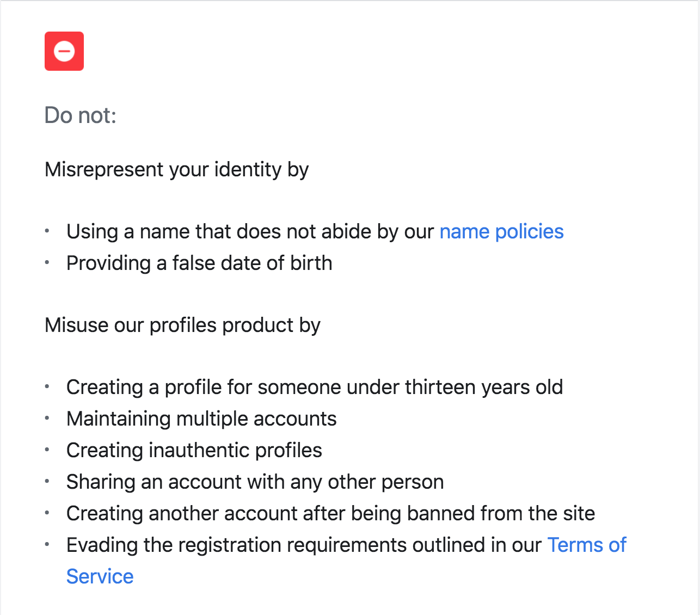The image size is (700, 615).
Task: Open the Terms of Service link
Action: [x=587, y=545]
